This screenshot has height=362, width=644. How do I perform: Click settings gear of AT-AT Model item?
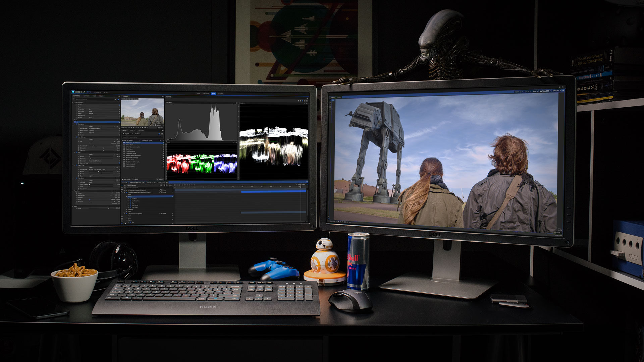coord(163,145)
